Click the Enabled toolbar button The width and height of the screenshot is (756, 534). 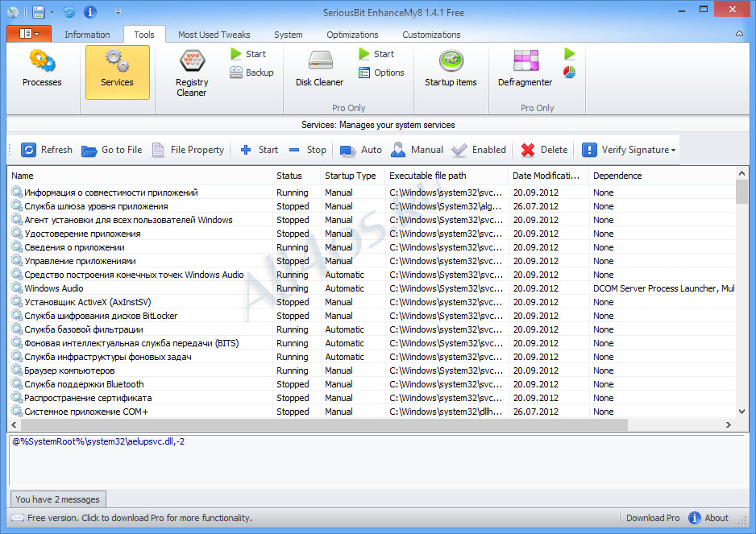480,150
